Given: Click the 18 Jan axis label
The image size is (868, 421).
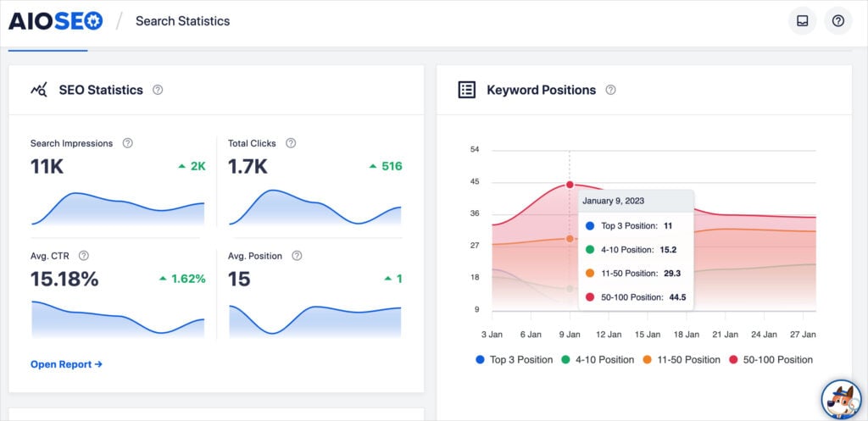Looking at the screenshot, I should click(x=687, y=335).
